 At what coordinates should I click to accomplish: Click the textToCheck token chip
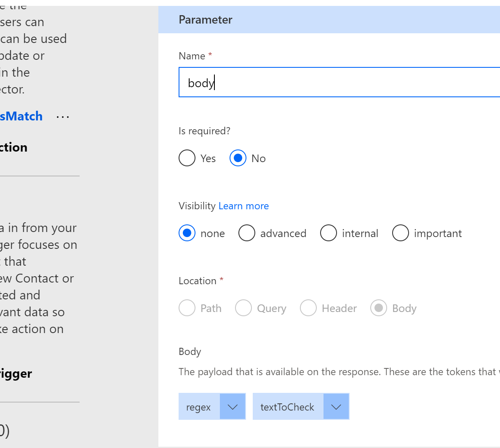pyautogui.click(x=287, y=407)
